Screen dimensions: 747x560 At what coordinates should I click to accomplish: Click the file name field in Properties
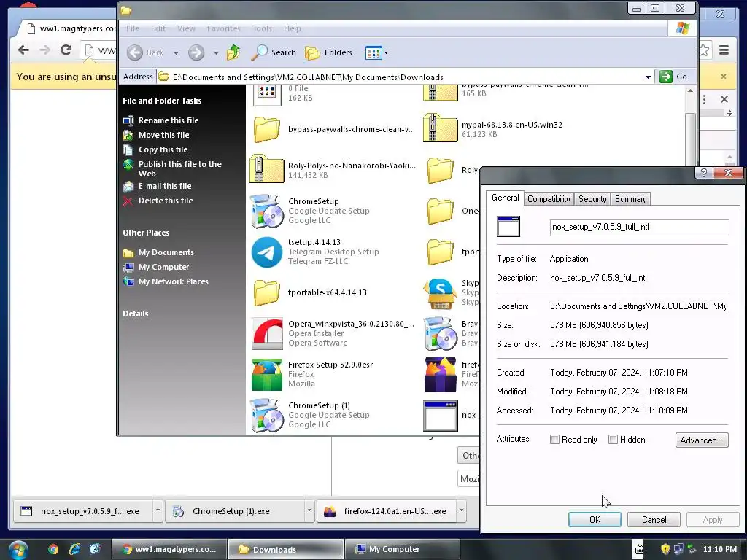[639, 227]
